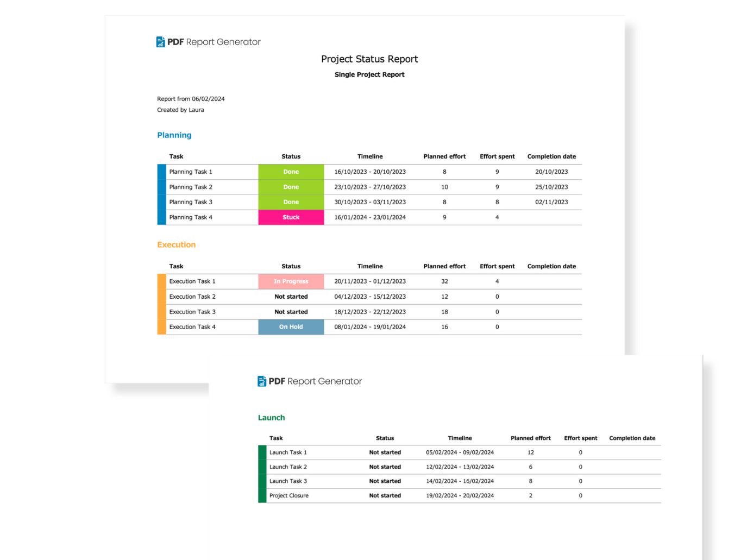Click the Planning table Status column header

click(x=291, y=156)
